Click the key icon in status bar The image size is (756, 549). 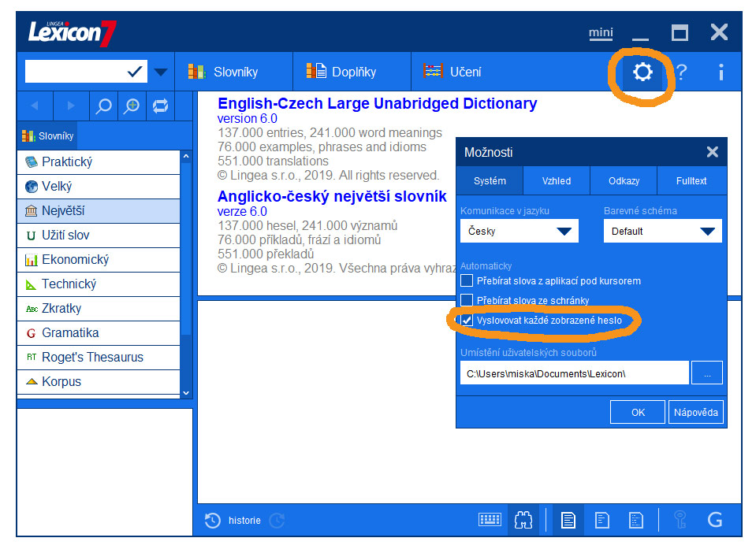click(680, 520)
